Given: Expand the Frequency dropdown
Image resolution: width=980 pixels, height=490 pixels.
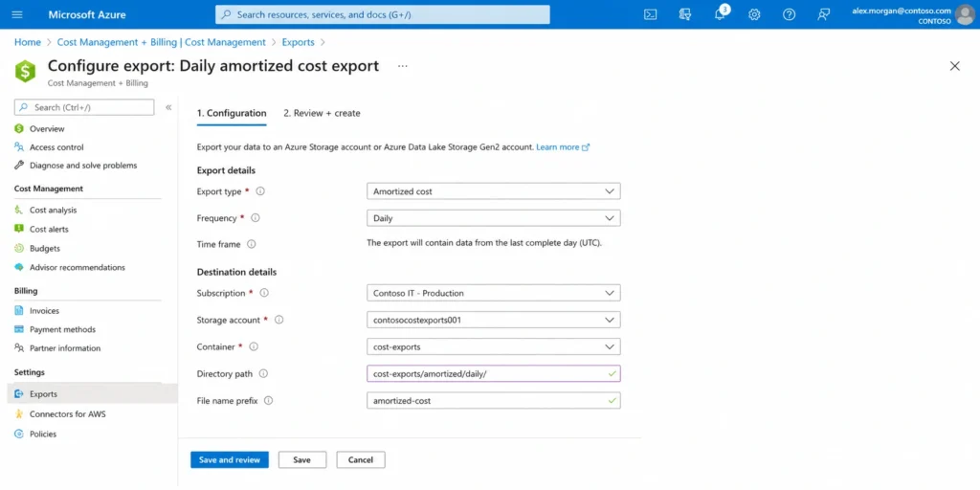Looking at the screenshot, I should (493, 218).
